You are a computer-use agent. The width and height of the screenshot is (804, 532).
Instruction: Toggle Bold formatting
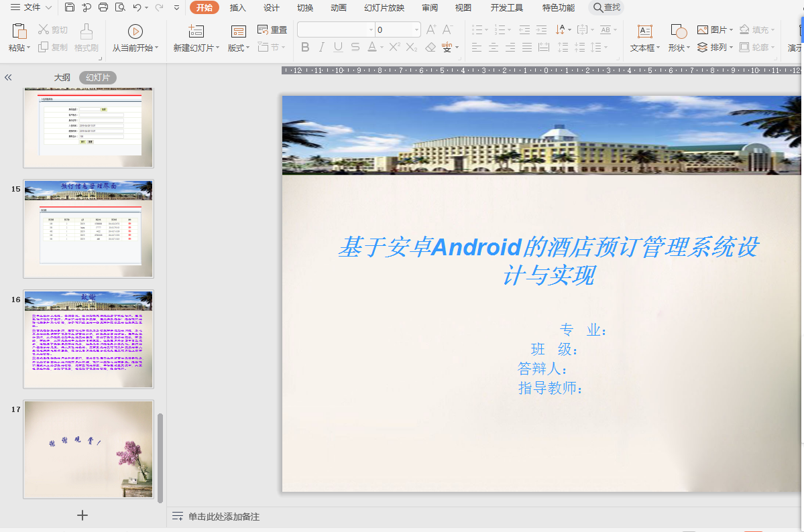point(305,47)
